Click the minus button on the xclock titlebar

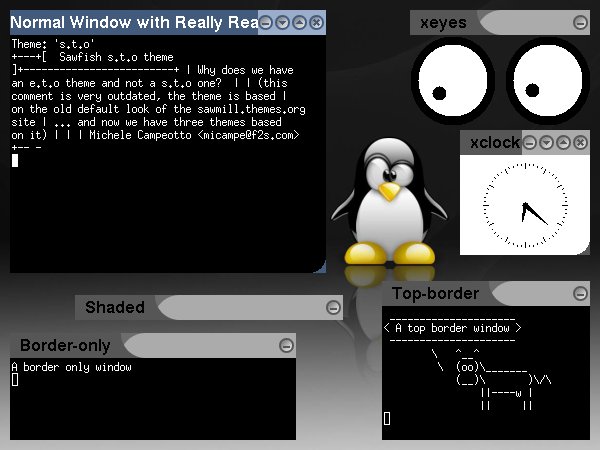click(530, 143)
